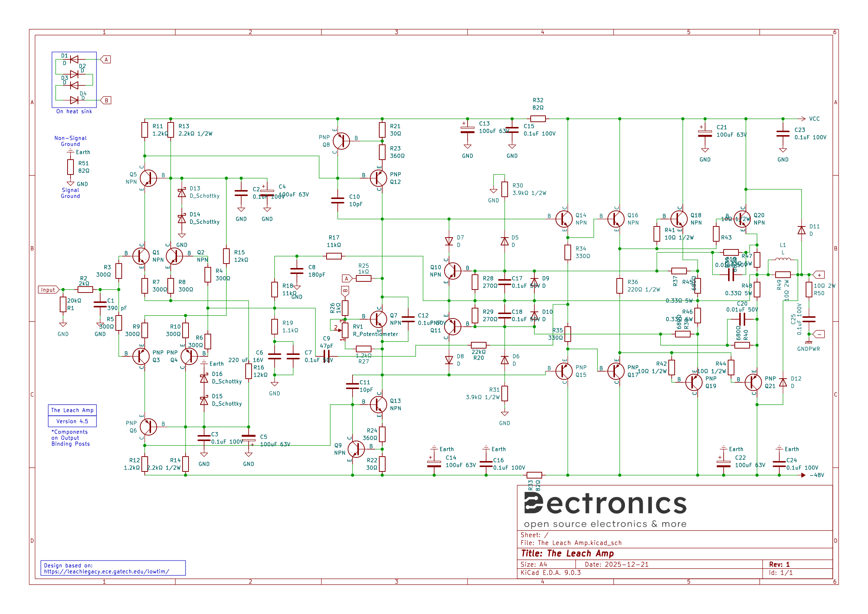This screenshot has width=868, height=614.
Task: Select the Q7 NPN bias transistor
Action: pyautogui.click(x=379, y=319)
